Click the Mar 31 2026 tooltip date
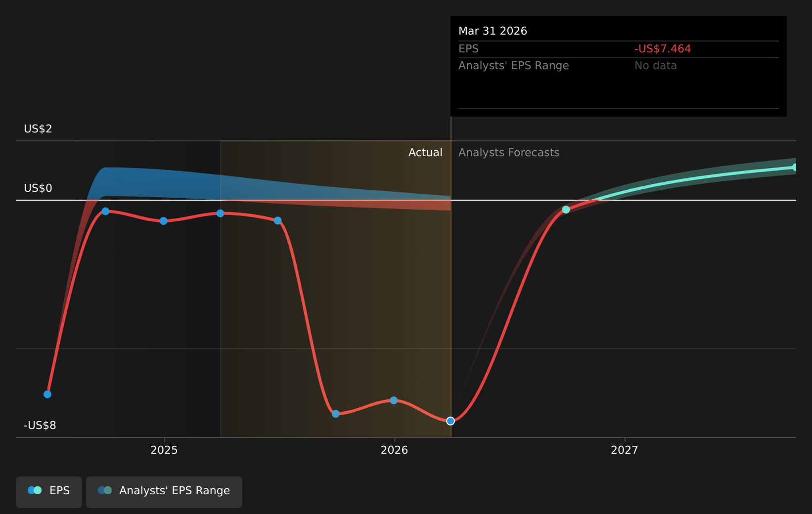 (x=493, y=31)
